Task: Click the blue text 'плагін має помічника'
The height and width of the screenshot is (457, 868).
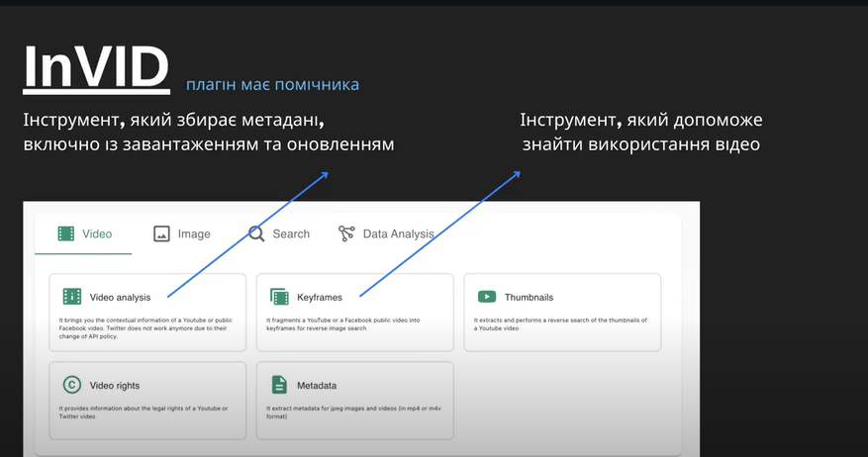Action: [x=272, y=85]
